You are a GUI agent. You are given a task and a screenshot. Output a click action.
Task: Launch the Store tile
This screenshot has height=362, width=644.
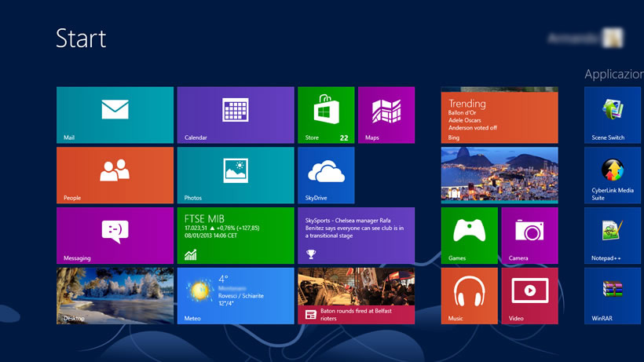(x=326, y=115)
